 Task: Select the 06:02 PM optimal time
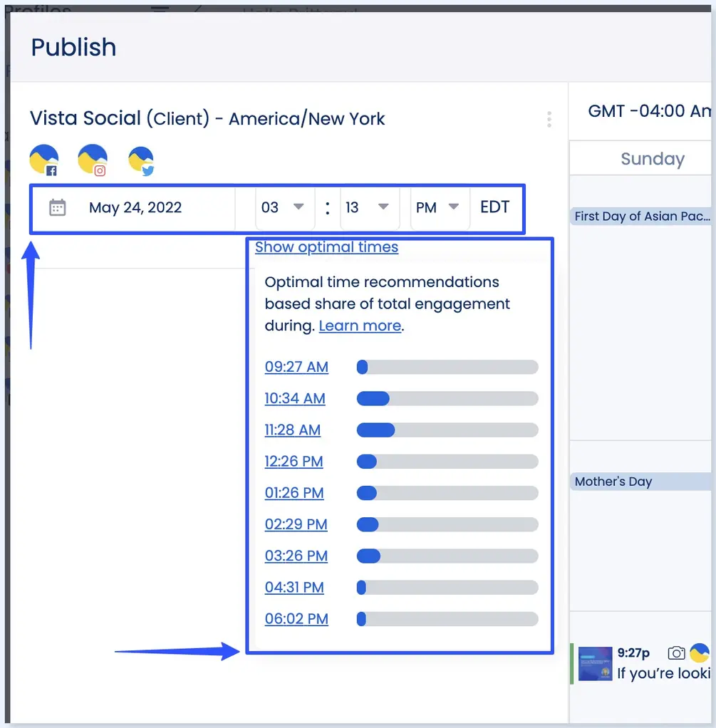(x=296, y=618)
